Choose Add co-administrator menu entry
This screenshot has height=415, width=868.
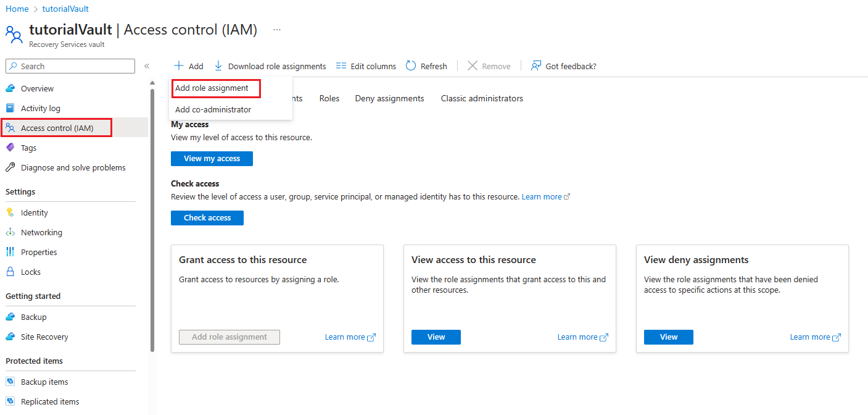coord(213,109)
